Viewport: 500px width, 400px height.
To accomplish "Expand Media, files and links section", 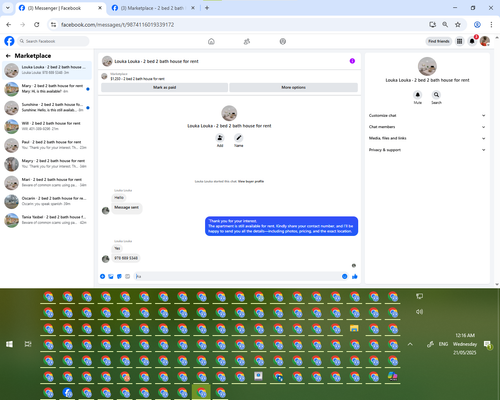I will click(x=427, y=138).
